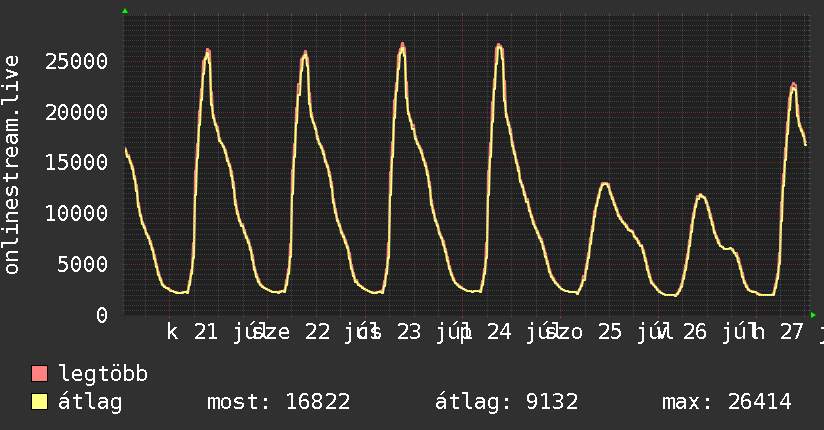824x430 pixels.
Task: Click the 5000 y-axis label
Action: 83,264
